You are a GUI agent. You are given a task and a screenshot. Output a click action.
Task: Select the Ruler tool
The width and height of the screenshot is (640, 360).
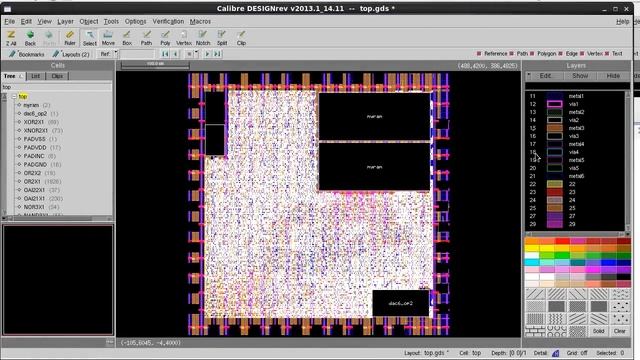pyautogui.click(x=70, y=38)
